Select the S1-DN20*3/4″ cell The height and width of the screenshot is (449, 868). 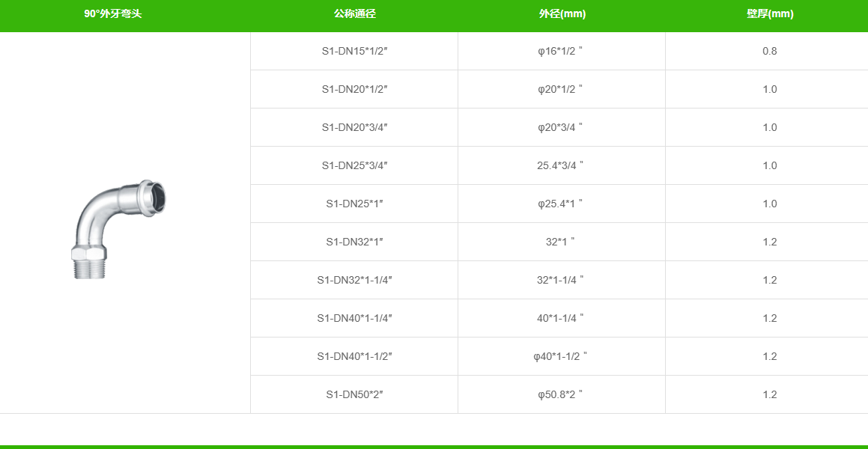click(354, 128)
